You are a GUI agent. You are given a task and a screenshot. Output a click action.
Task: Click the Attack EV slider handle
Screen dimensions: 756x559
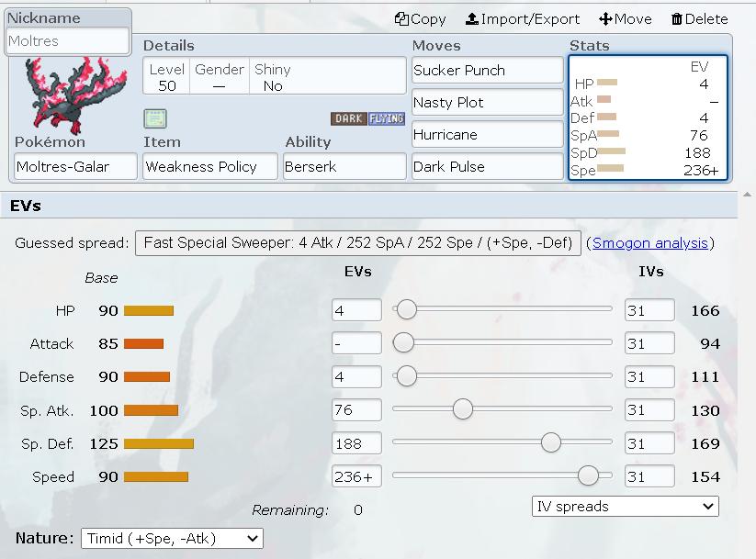[x=403, y=342]
